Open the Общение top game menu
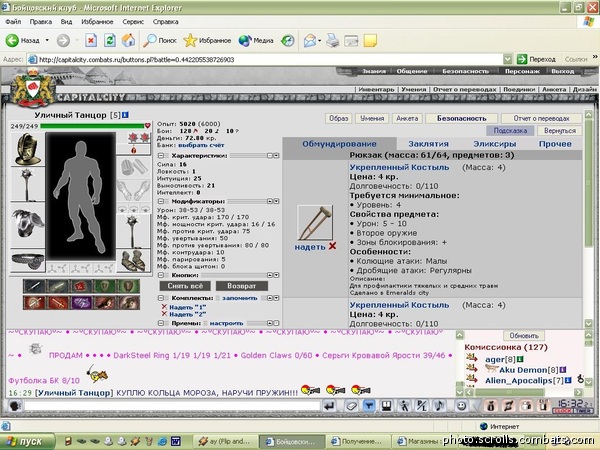The width and height of the screenshot is (600, 450). 412,71
